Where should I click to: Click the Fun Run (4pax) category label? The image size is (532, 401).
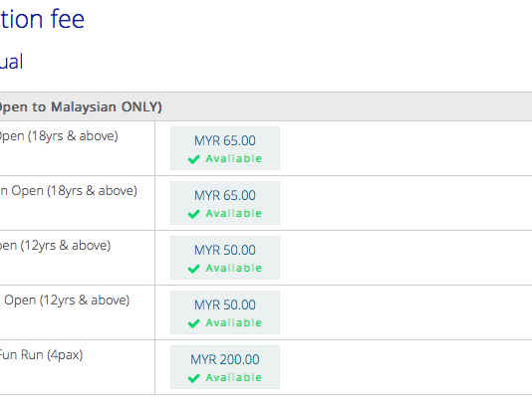[x=41, y=355]
